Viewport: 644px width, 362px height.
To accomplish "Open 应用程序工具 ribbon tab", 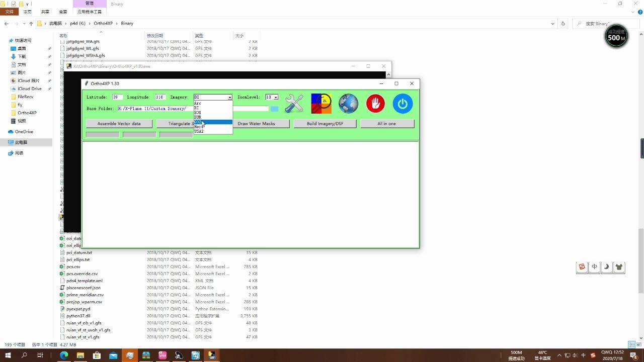I will (x=89, y=12).
